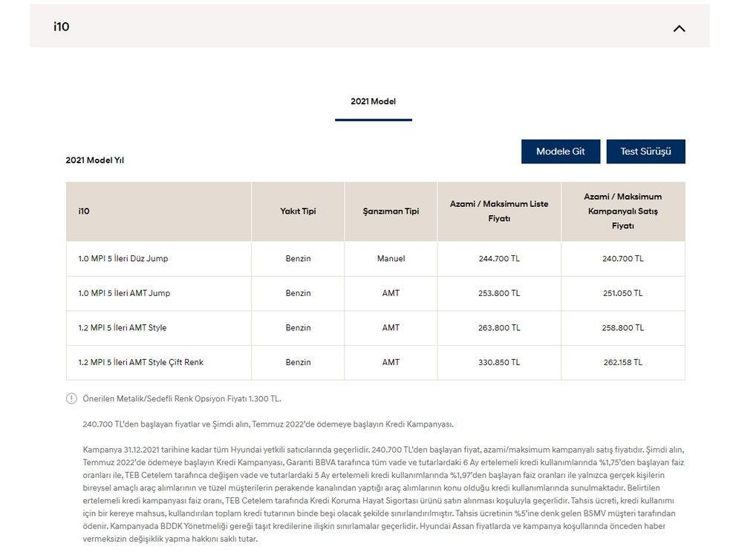The height and width of the screenshot is (555, 756).
Task: Switch to the 2021 Model tab
Action: 373,102
